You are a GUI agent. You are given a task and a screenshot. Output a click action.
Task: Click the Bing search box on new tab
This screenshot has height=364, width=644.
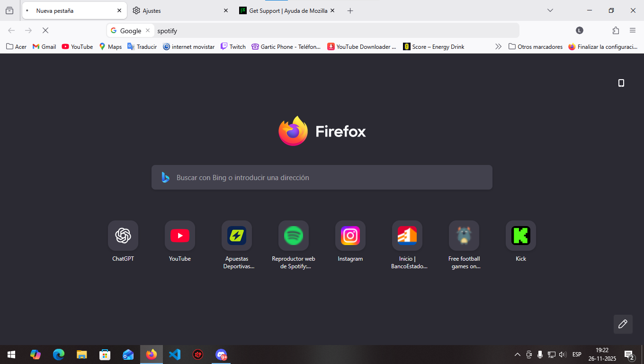[x=322, y=177]
